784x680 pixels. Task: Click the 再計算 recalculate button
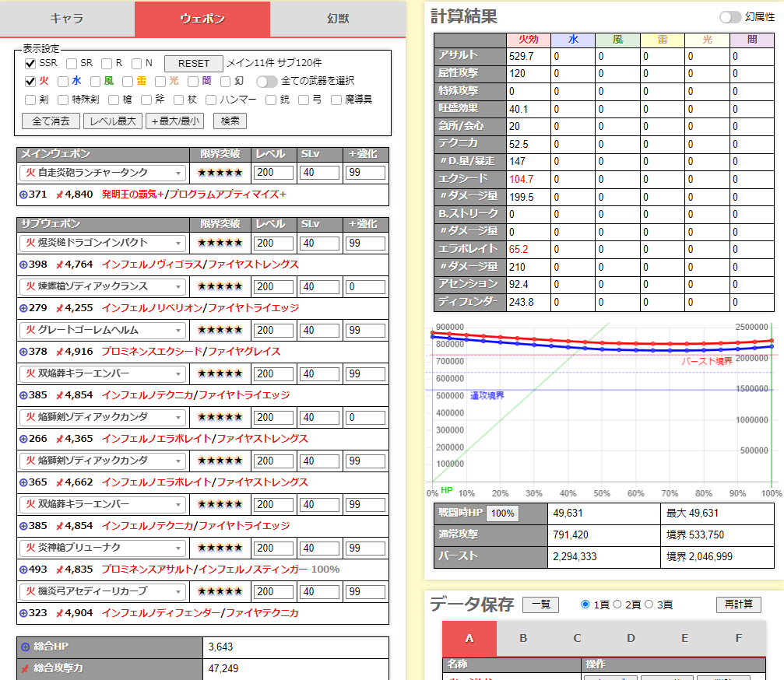point(738,605)
